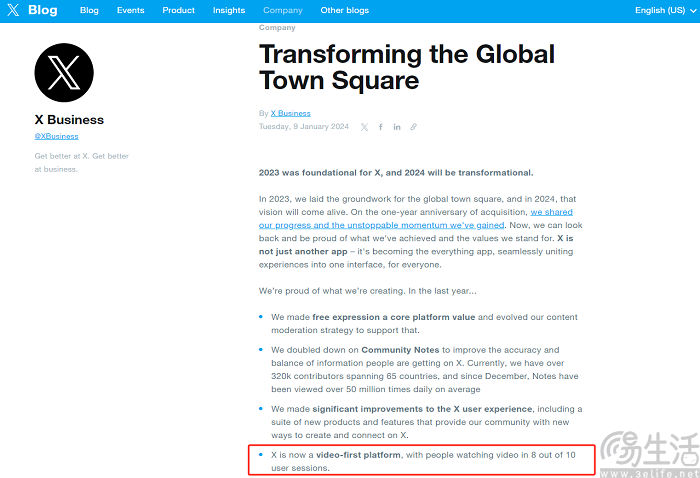
Task: Click the X Business profile avatar
Action: (x=64, y=73)
